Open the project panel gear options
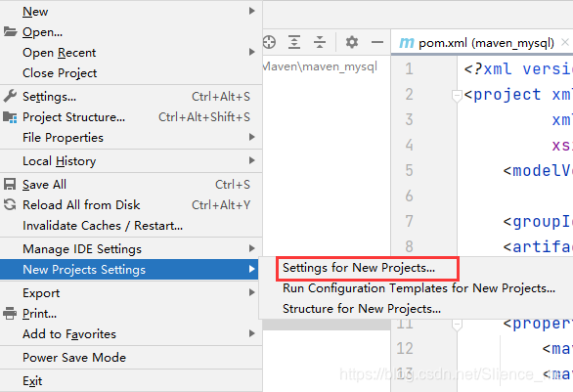Viewport: 573px width, 392px height. click(352, 42)
